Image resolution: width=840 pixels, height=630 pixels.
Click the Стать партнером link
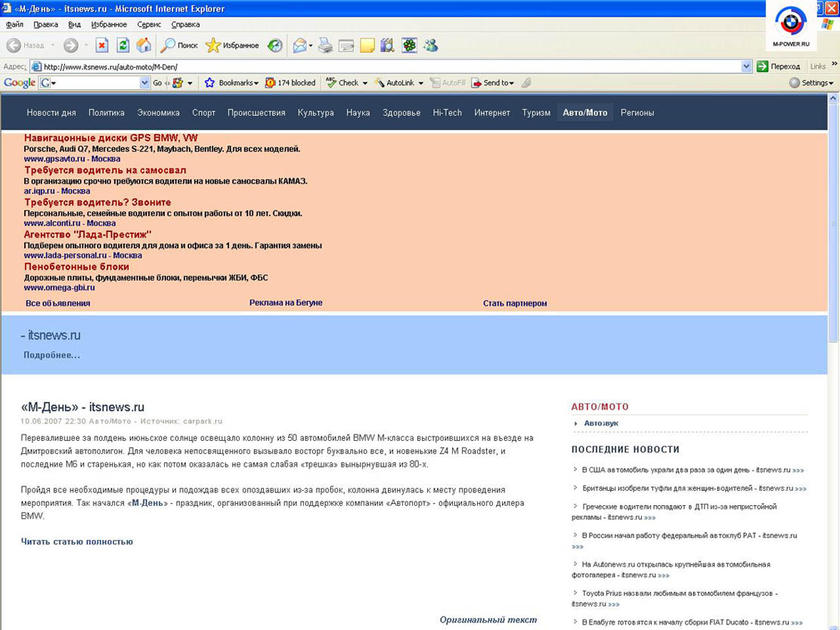tap(515, 303)
